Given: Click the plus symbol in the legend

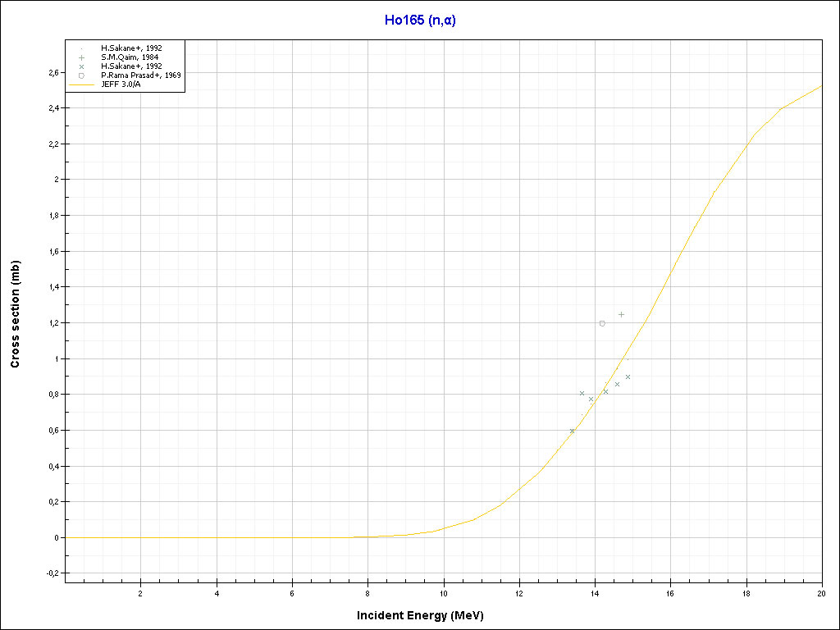Looking at the screenshot, I should (x=82, y=57).
